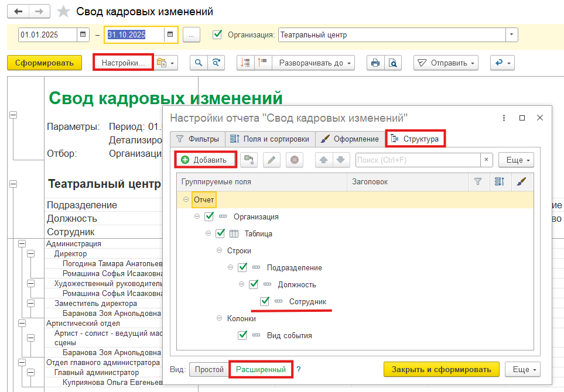Open Разворачивать до dropdown
Viewport: 564px width, 392px height.
(313, 63)
